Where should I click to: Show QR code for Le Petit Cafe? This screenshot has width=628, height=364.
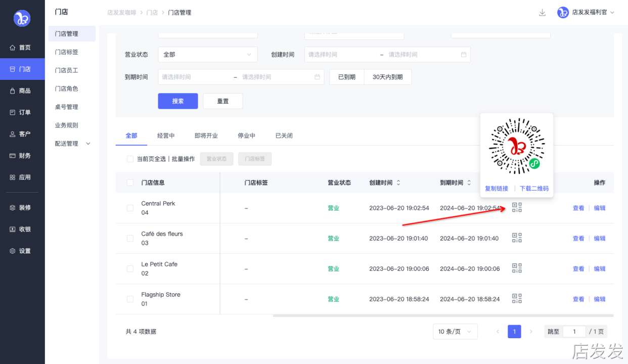[517, 268]
